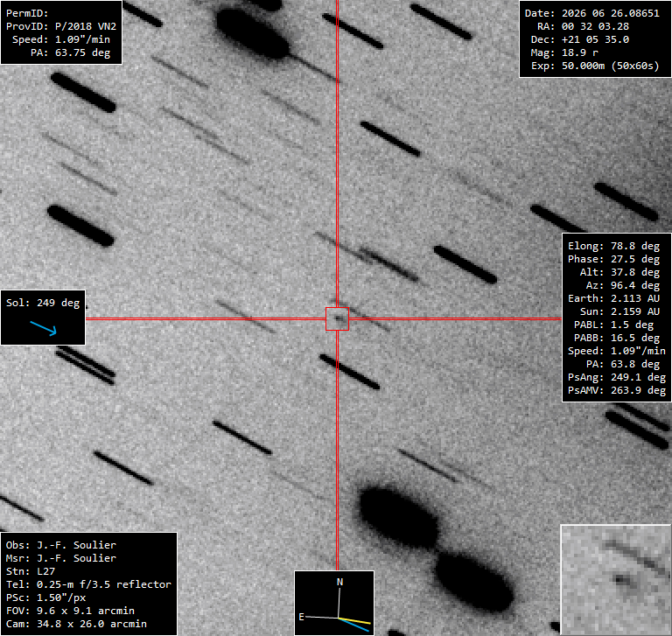Click 'Exp: 50.000m (50x60s)' text
This screenshot has height=636, width=672.
coord(595,66)
